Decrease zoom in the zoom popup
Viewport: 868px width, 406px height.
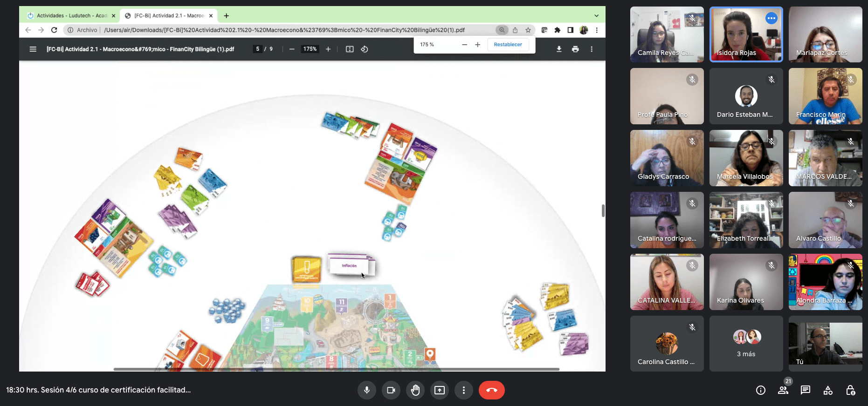coord(464,45)
